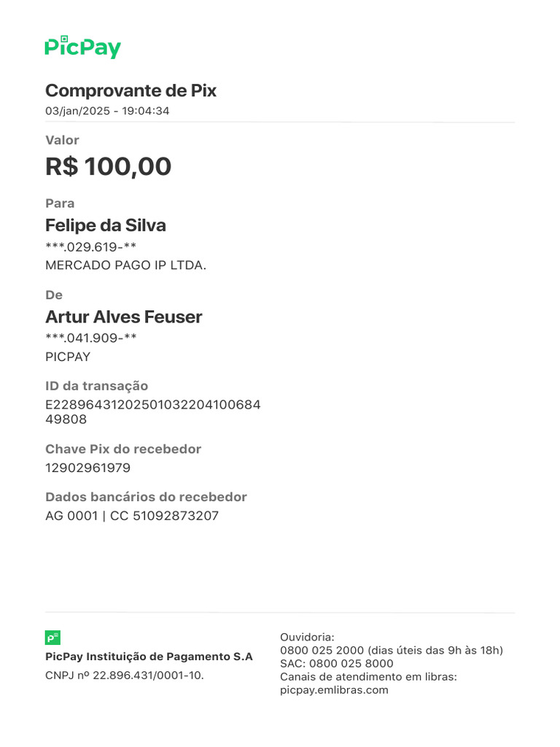This screenshot has width=560, height=747.
Task: Click the ID da transação label
Action: [96, 386]
